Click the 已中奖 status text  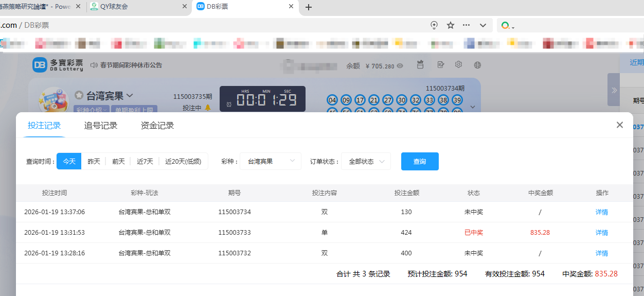tap(474, 233)
